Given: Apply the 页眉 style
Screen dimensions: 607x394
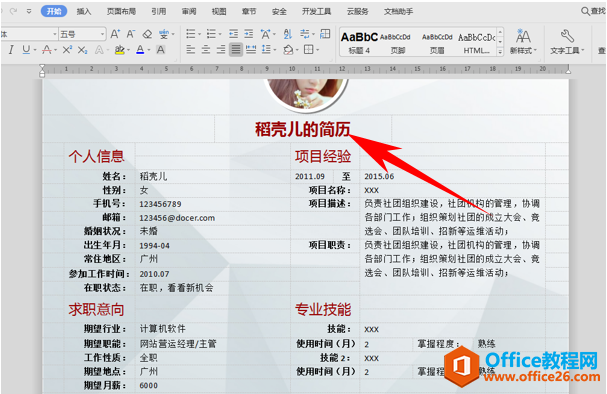Looking at the screenshot, I should (437, 42).
